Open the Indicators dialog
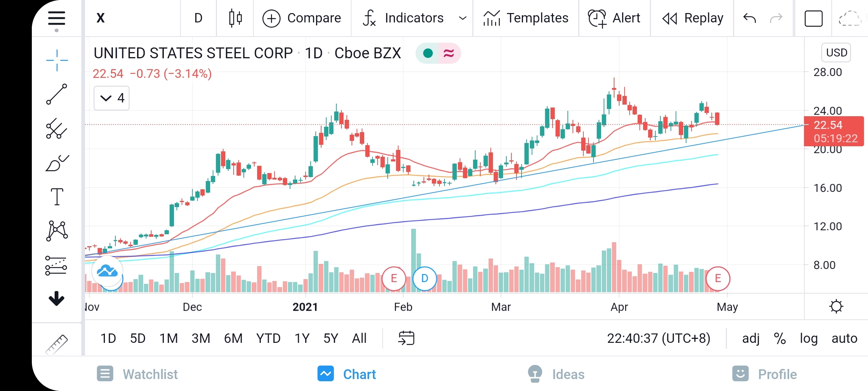 [x=403, y=18]
